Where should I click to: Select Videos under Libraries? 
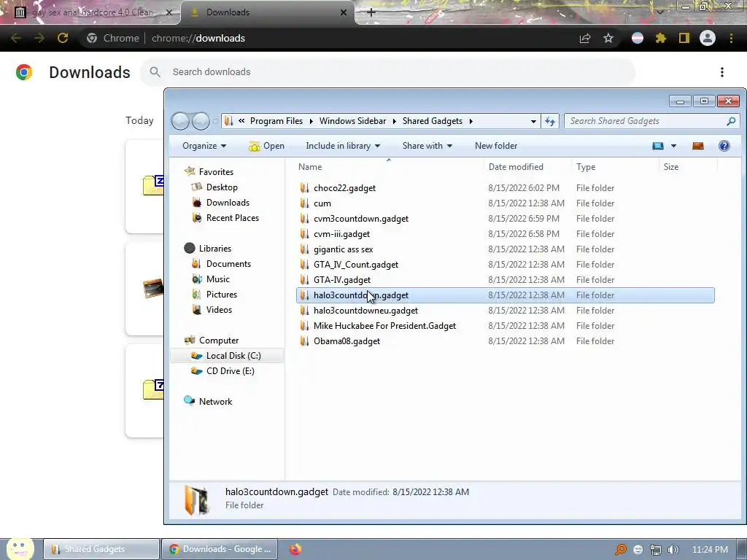click(219, 309)
